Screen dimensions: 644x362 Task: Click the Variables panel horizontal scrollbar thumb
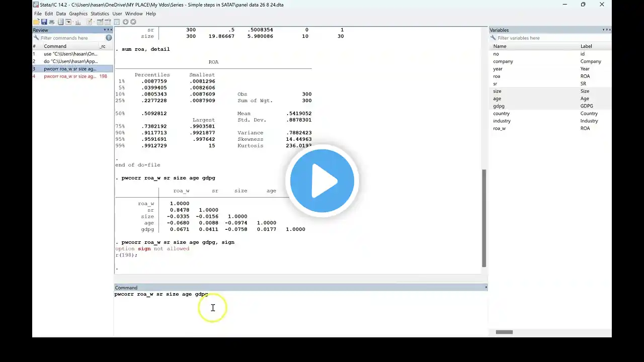click(504, 332)
